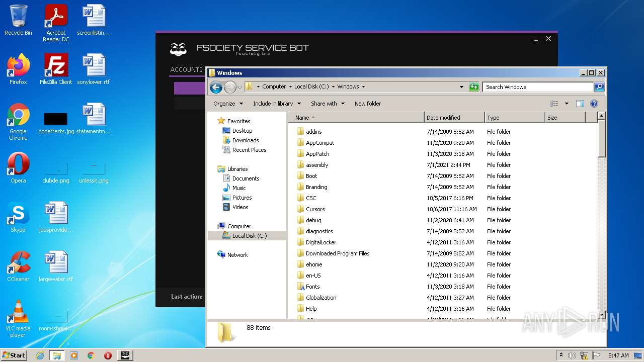Sort by the Date modified column header

454,118
